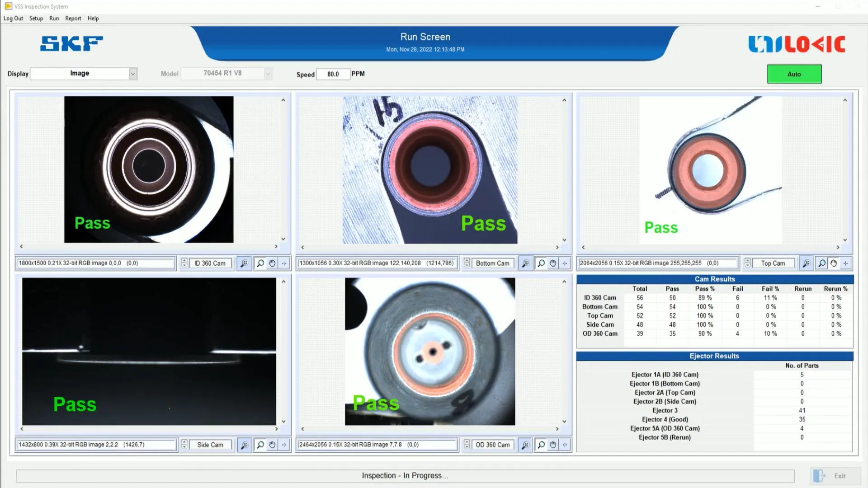Screen dimensions: 868x488
Task: Open the Setup menu
Action: (36, 19)
